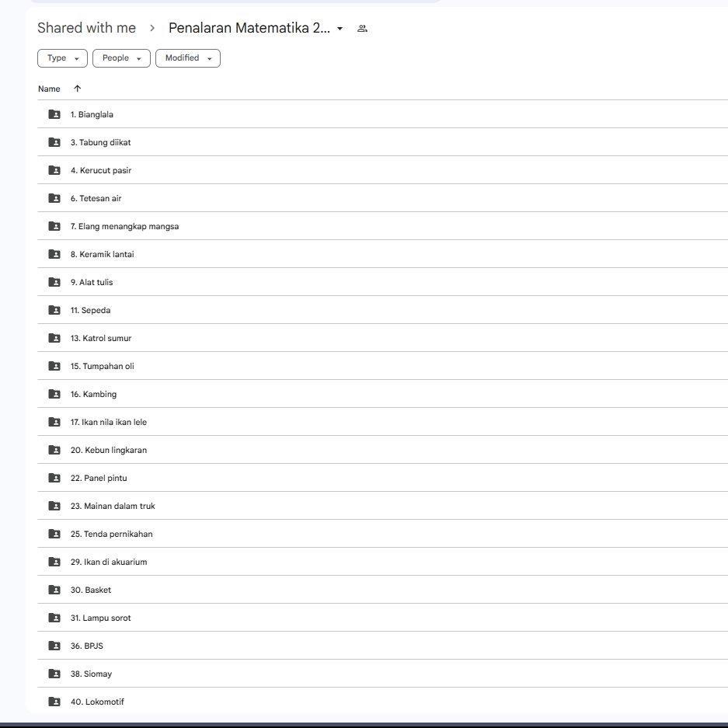Click folder icon beside 23. Mainan dalam truk
728x728 pixels.
coord(54,506)
